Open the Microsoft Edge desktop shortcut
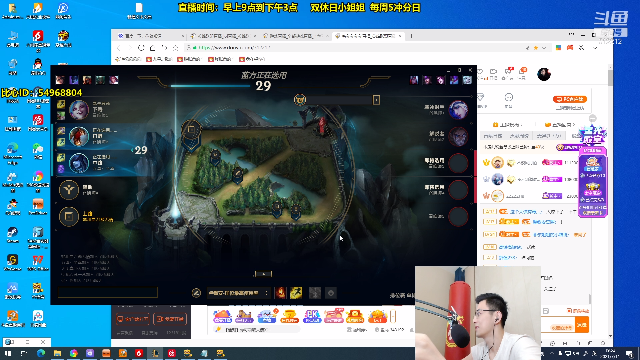This screenshot has width=640, height=360. (12, 151)
